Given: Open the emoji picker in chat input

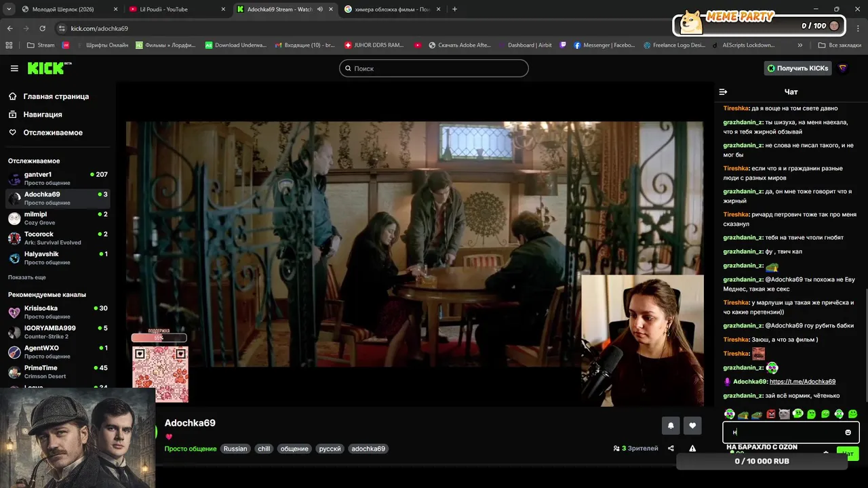Looking at the screenshot, I should (848, 432).
